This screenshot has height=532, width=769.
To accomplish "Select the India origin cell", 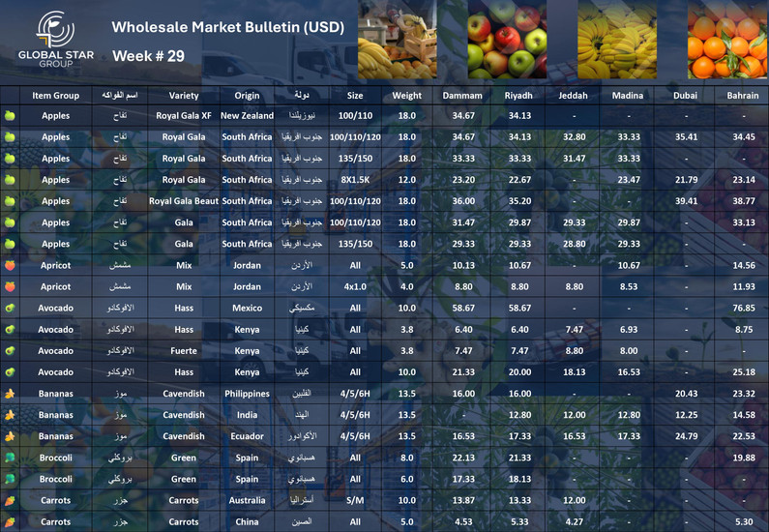I will tap(247, 415).
